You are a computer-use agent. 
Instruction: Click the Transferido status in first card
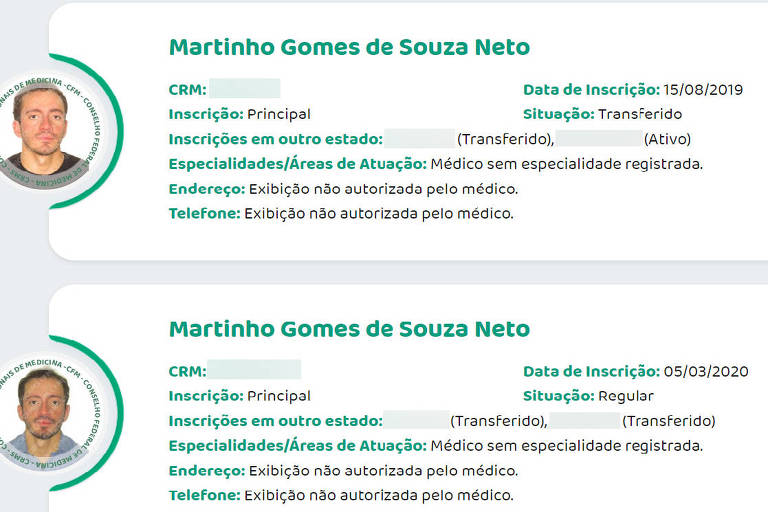[x=640, y=114]
